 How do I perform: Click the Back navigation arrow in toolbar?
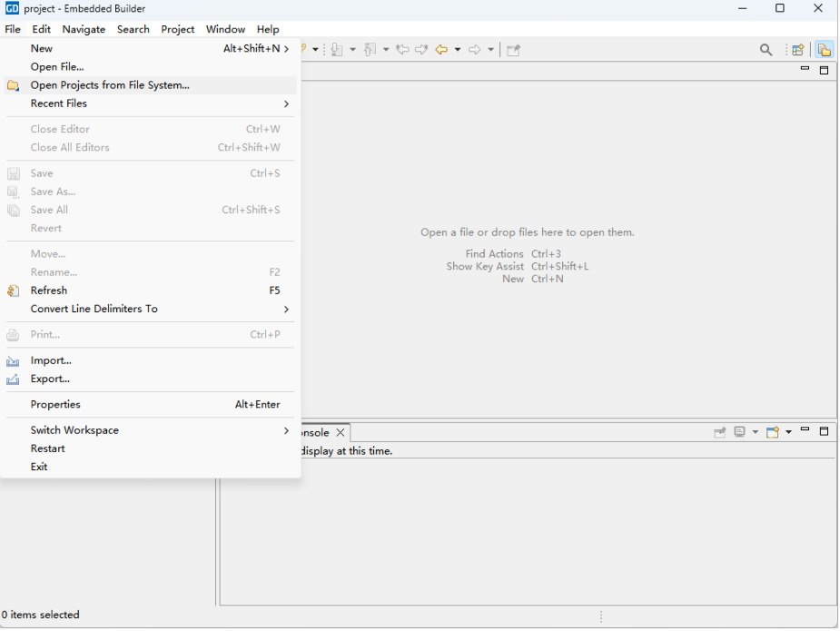441,50
